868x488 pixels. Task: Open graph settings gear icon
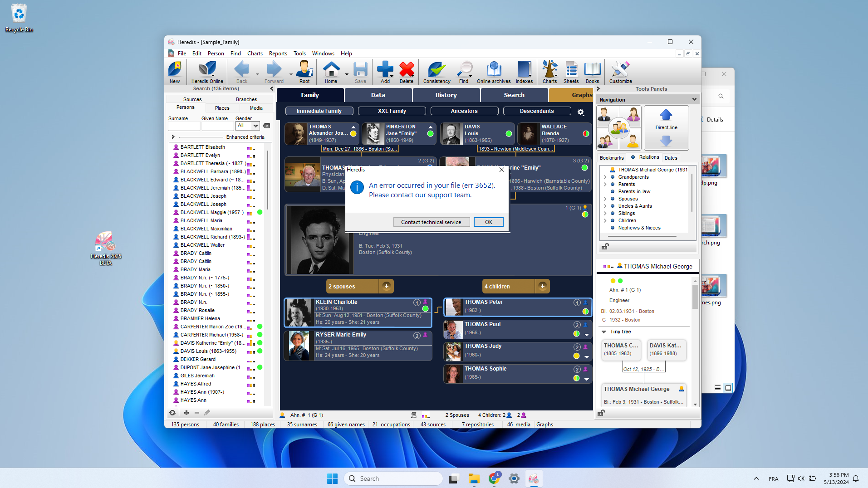(x=581, y=112)
